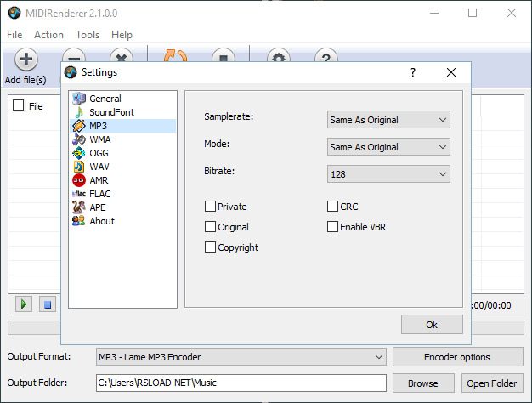
Task: Select the OGG settings category
Action: [x=123, y=153]
